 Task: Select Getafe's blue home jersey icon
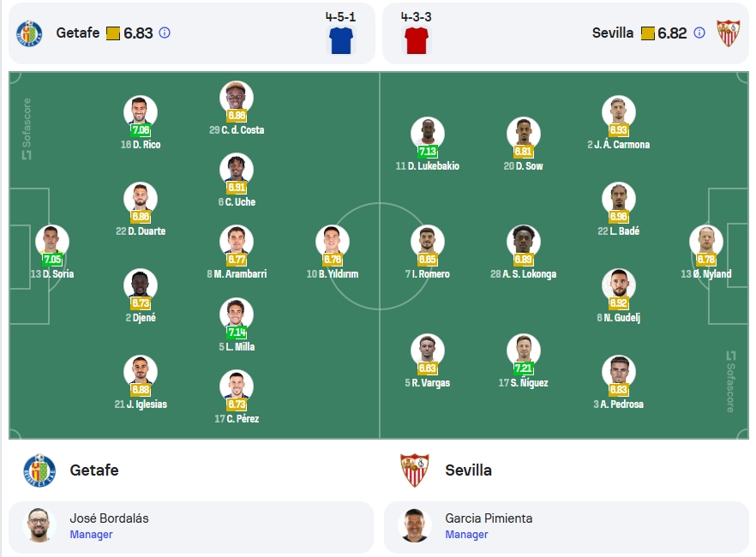pyautogui.click(x=341, y=40)
